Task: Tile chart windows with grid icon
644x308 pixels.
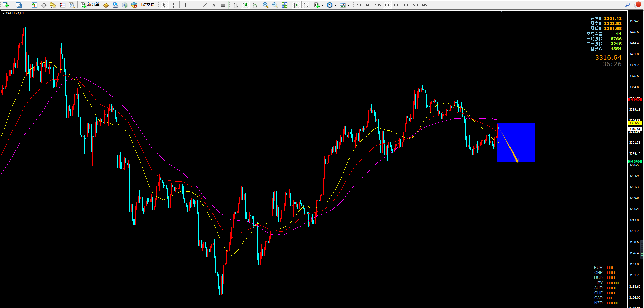Action: [x=284, y=5]
